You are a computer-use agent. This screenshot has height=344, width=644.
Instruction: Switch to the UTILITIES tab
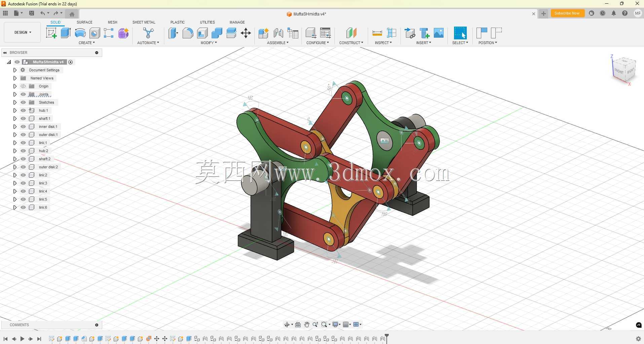coord(207,22)
